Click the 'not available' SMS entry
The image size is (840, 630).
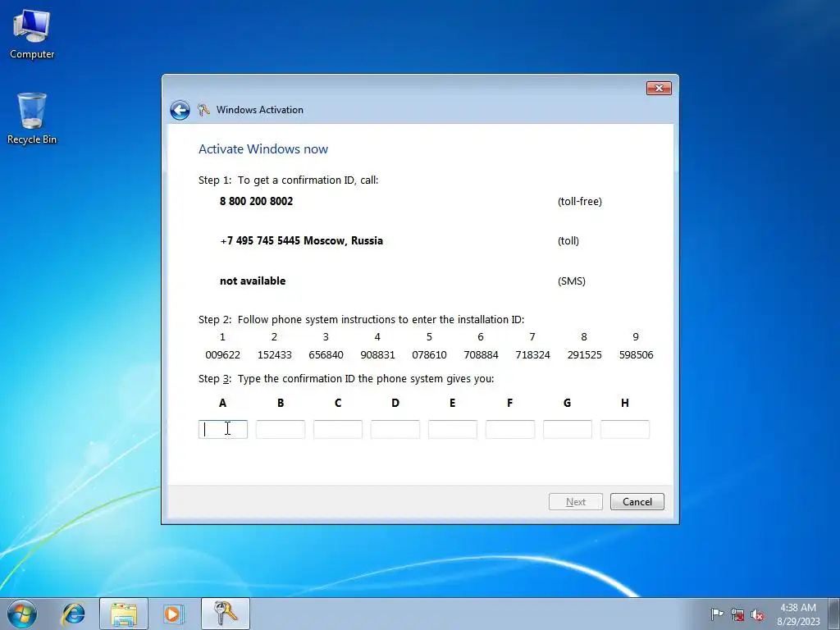coord(253,281)
